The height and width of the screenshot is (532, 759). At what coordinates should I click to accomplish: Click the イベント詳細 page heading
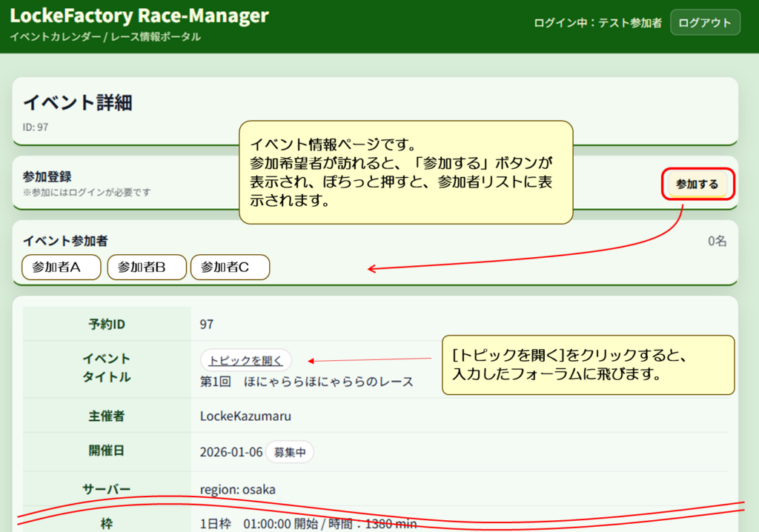(78, 103)
